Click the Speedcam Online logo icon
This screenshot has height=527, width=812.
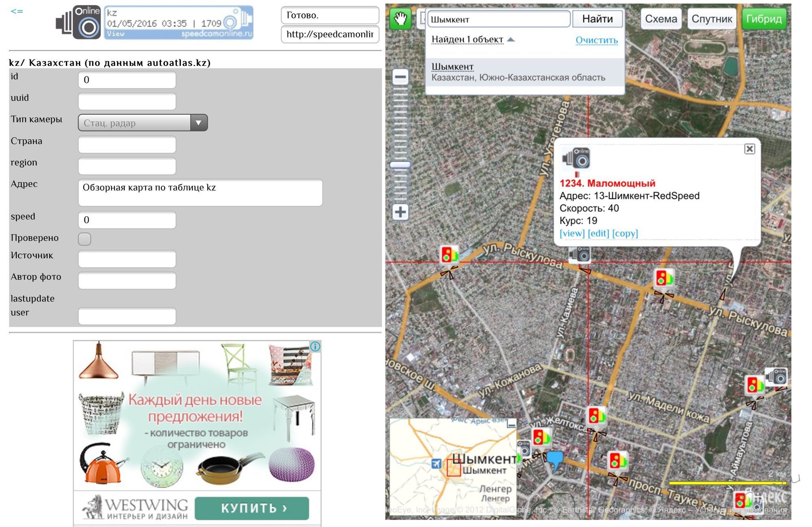(x=78, y=23)
